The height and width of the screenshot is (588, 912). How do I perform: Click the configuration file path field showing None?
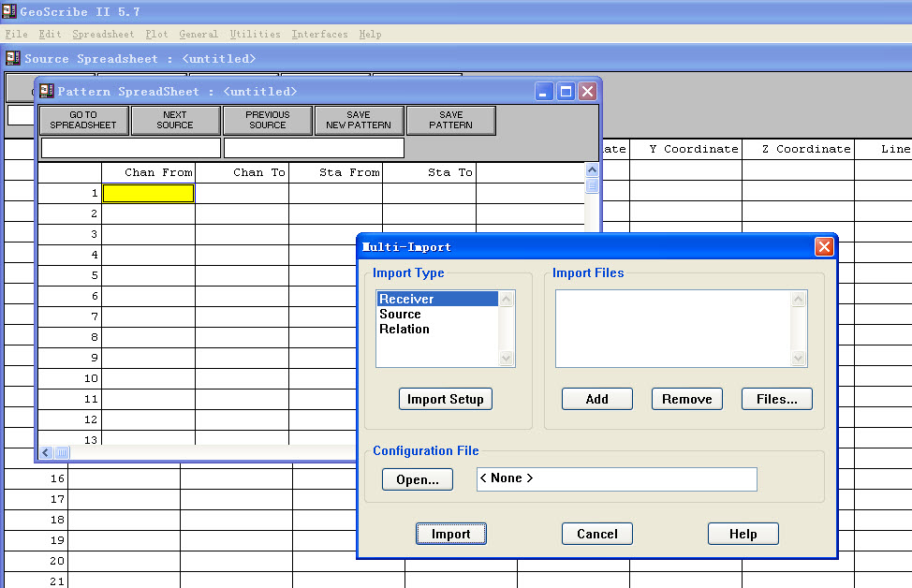(x=616, y=479)
